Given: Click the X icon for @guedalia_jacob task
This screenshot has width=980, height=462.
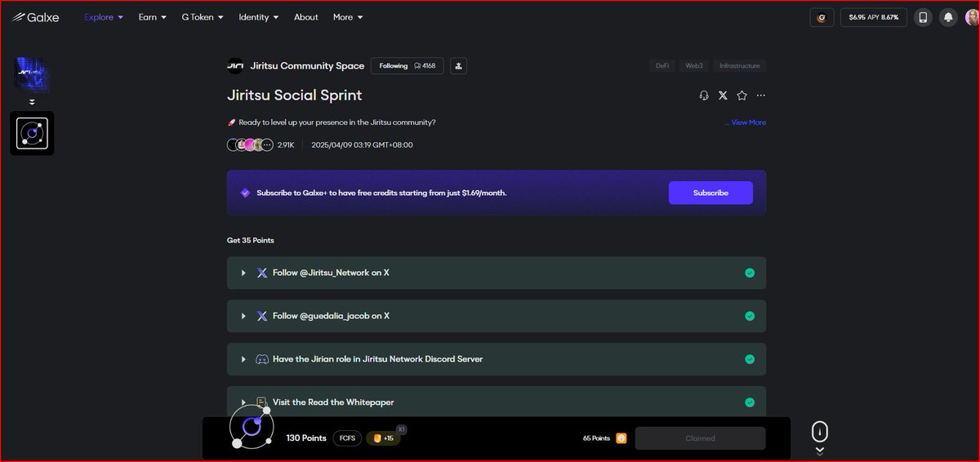Looking at the screenshot, I should point(262,316).
